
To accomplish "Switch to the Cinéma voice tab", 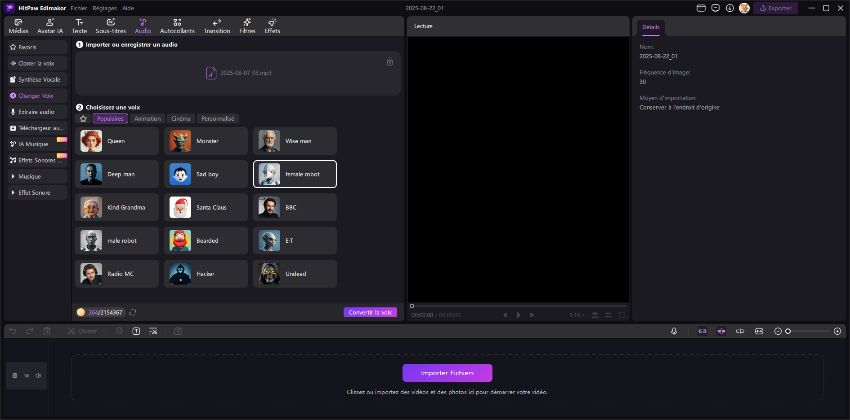I will [180, 118].
